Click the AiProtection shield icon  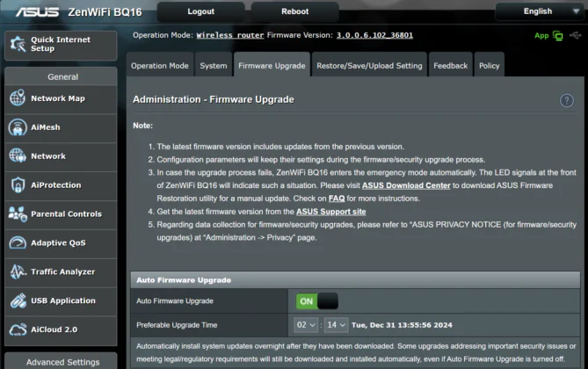18,184
